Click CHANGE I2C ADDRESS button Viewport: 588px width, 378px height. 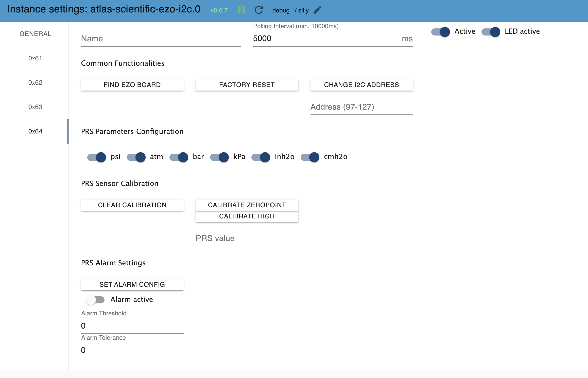tap(361, 84)
